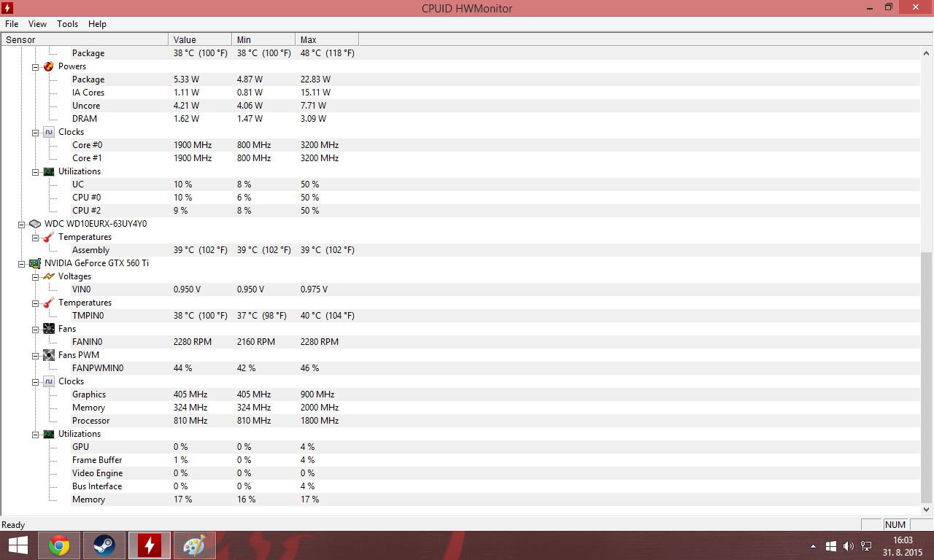Open the Tools menu
The image size is (934, 560).
click(68, 24)
